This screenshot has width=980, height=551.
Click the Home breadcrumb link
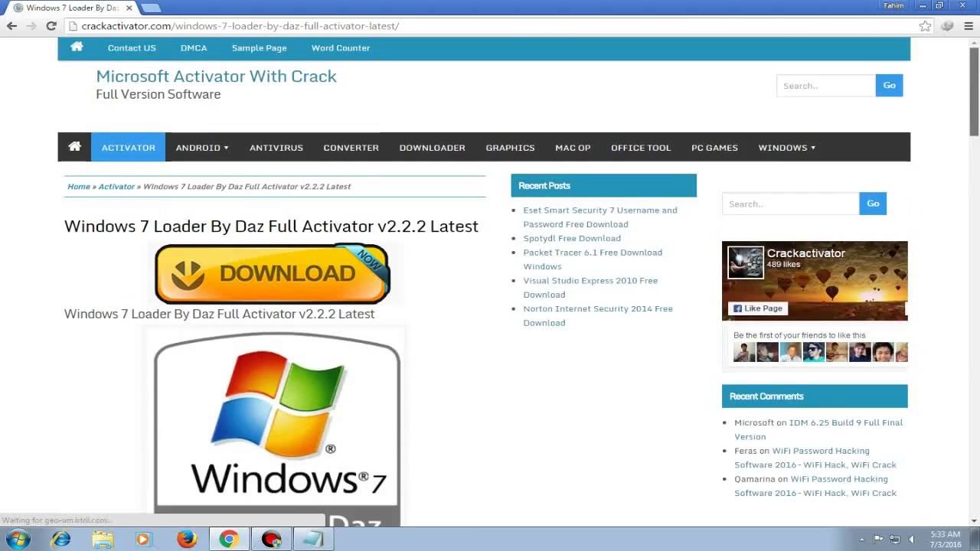pyautogui.click(x=79, y=187)
